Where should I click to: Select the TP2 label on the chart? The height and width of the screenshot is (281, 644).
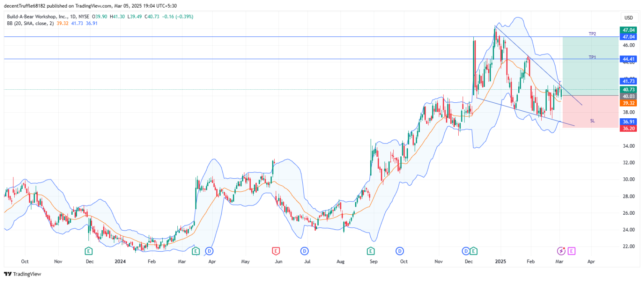point(592,34)
